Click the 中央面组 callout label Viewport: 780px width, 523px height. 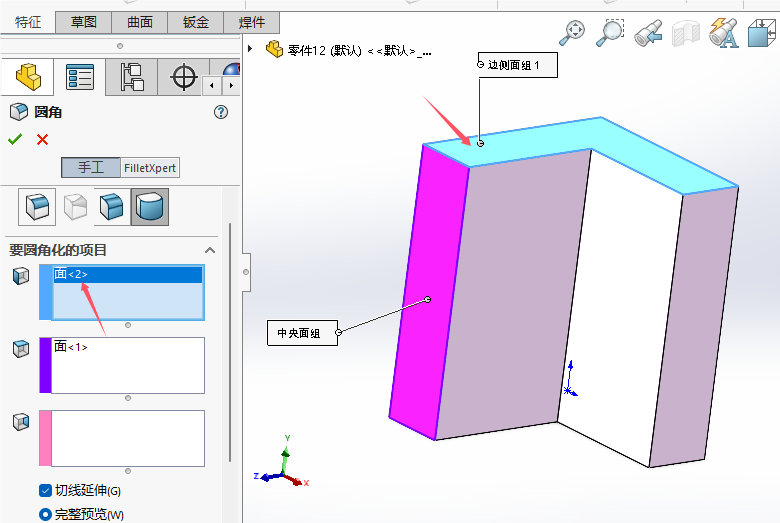pos(302,333)
